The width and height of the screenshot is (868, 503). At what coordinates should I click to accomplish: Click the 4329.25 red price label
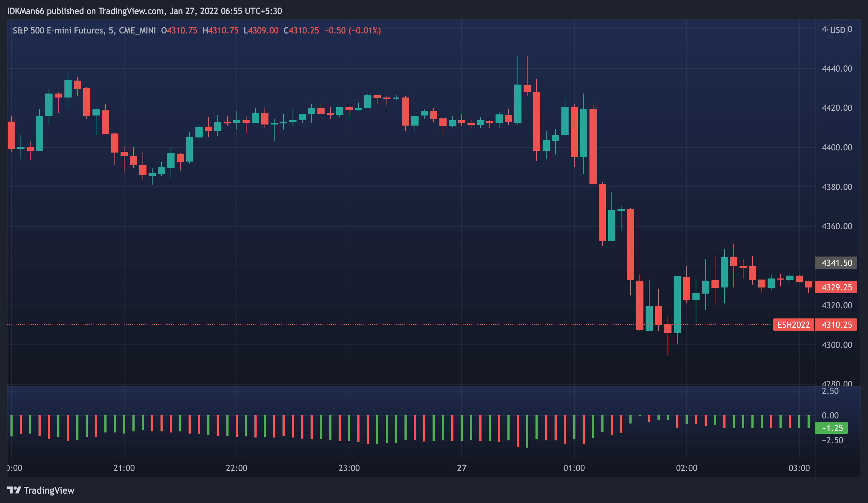(836, 287)
